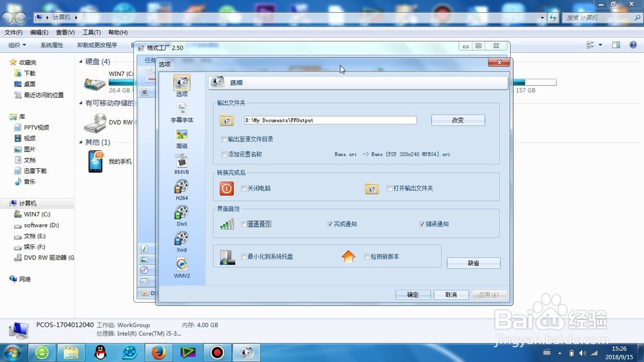This screenshot has height=362, width=644.
Task: Collapse the 有可移动存储 group
Action: click(81, 103)
